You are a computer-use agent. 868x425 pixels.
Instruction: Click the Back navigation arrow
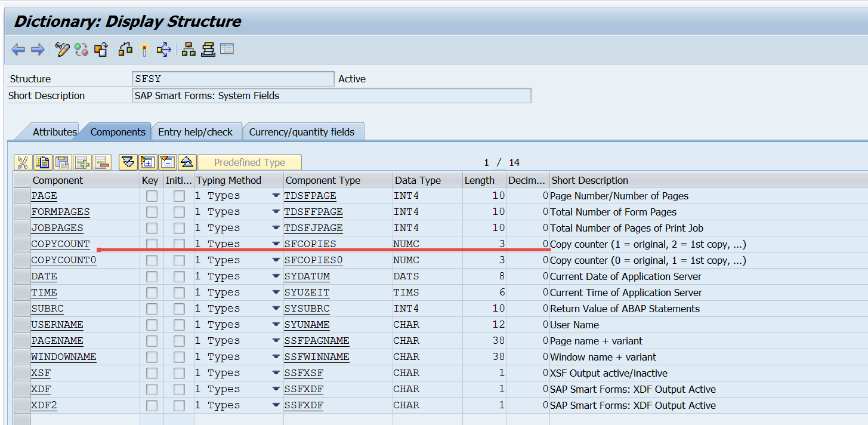click(x=18, y=50)
